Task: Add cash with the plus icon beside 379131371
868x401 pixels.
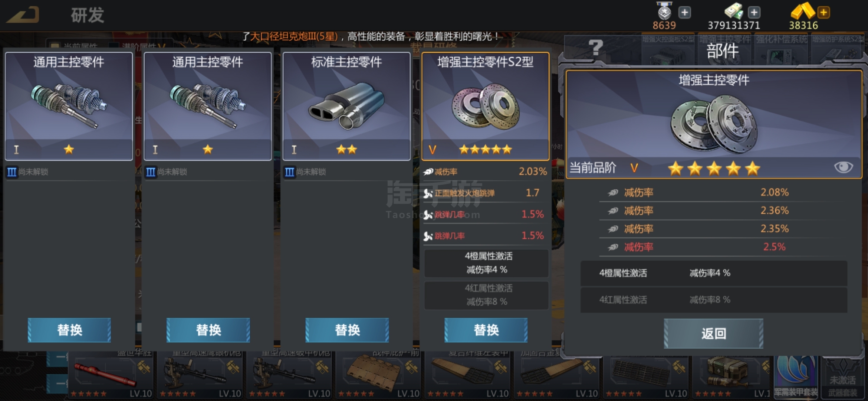Action: point(754,13)
